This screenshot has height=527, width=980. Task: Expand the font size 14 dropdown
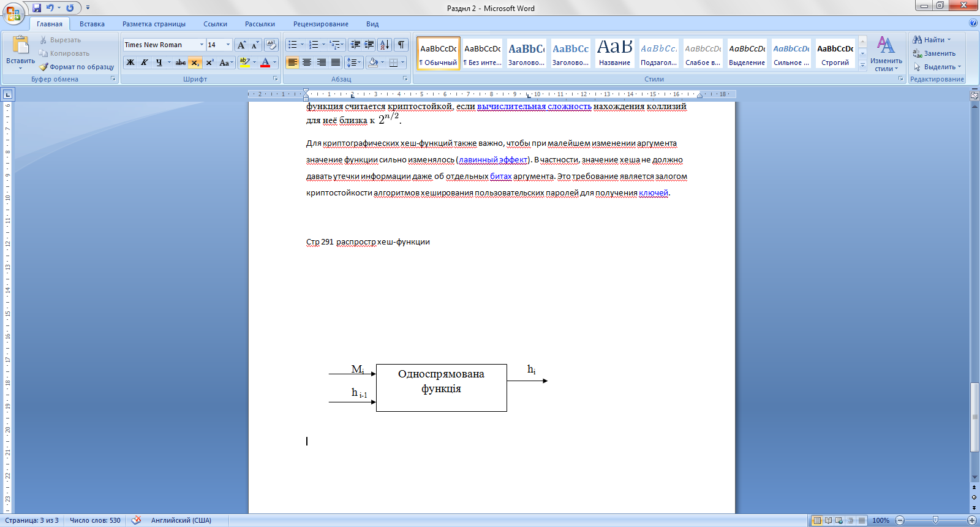coord(228,45)
